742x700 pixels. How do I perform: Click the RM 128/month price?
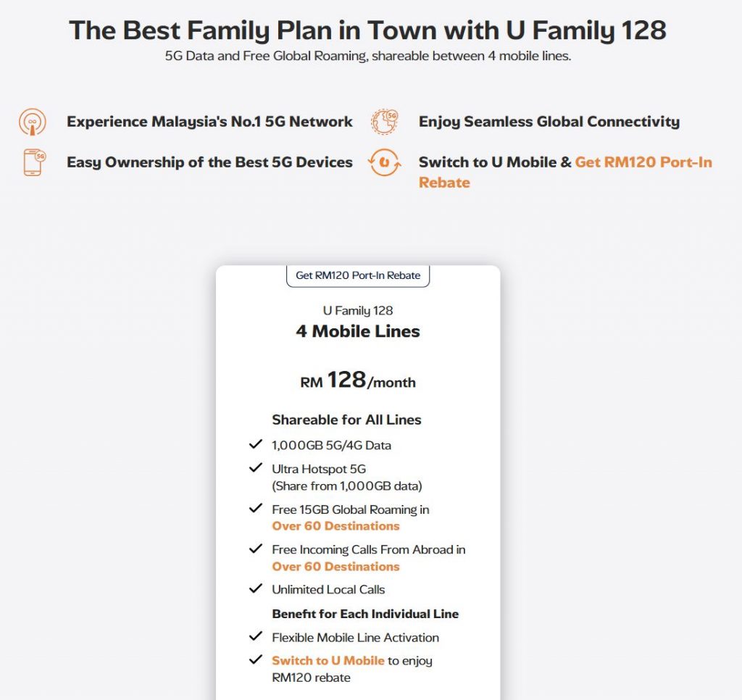click(x=358, y=381)
